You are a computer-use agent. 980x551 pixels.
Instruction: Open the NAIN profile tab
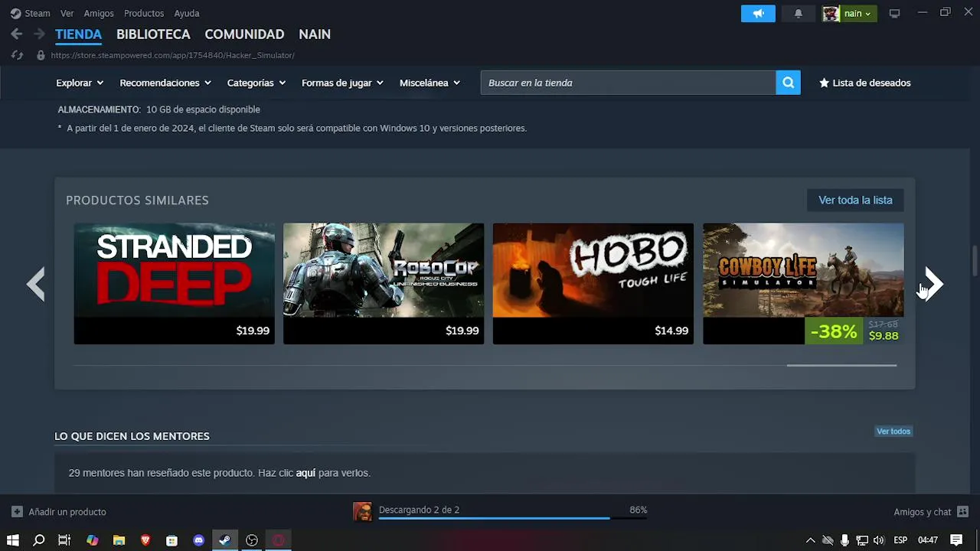315,34
